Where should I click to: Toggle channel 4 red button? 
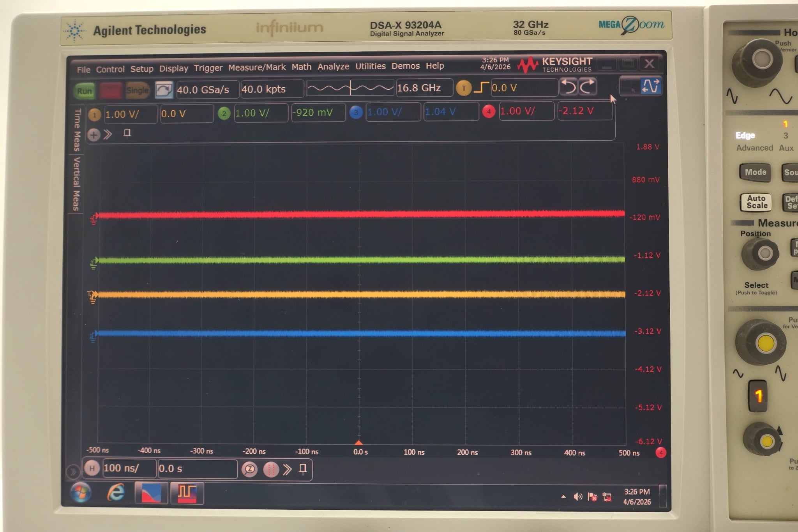489,111
